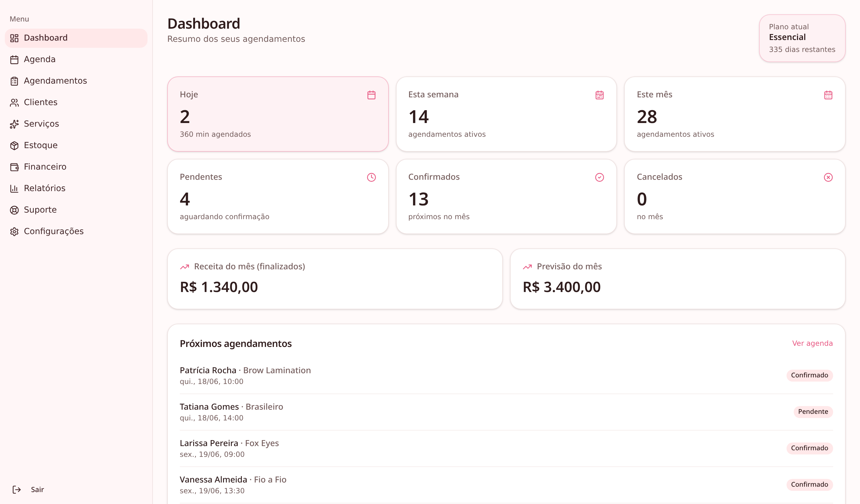Click the '360 min agendados' text
The image size is (860, 504).
click(x=215, y=134)
